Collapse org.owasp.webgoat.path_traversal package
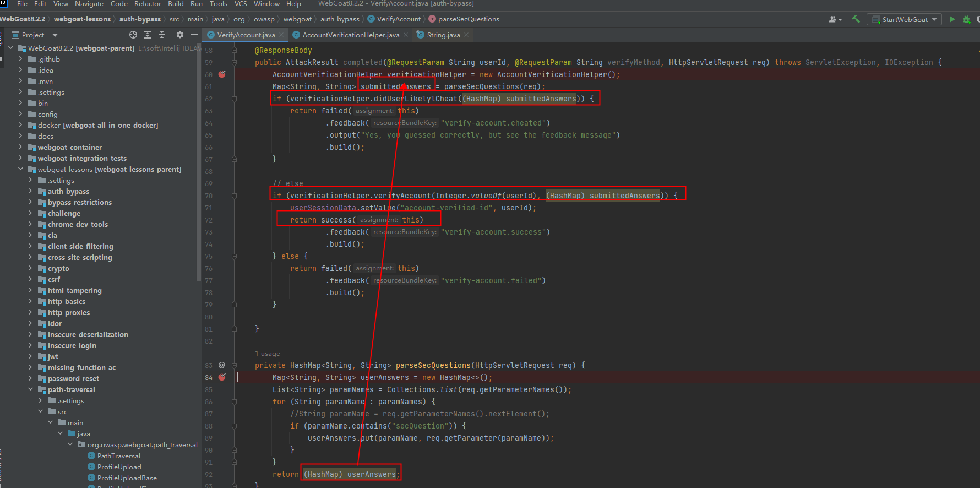This screenshot has height=488, width=980. click(70, 444)
